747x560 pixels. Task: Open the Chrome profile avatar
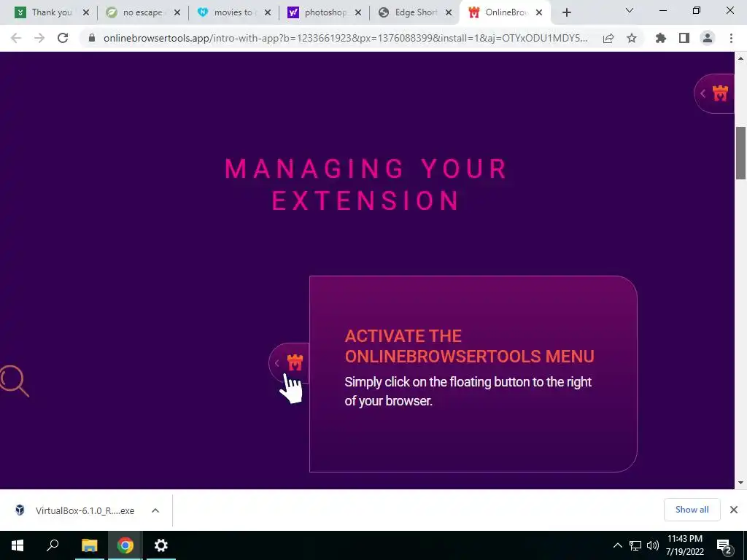(708, 38)
